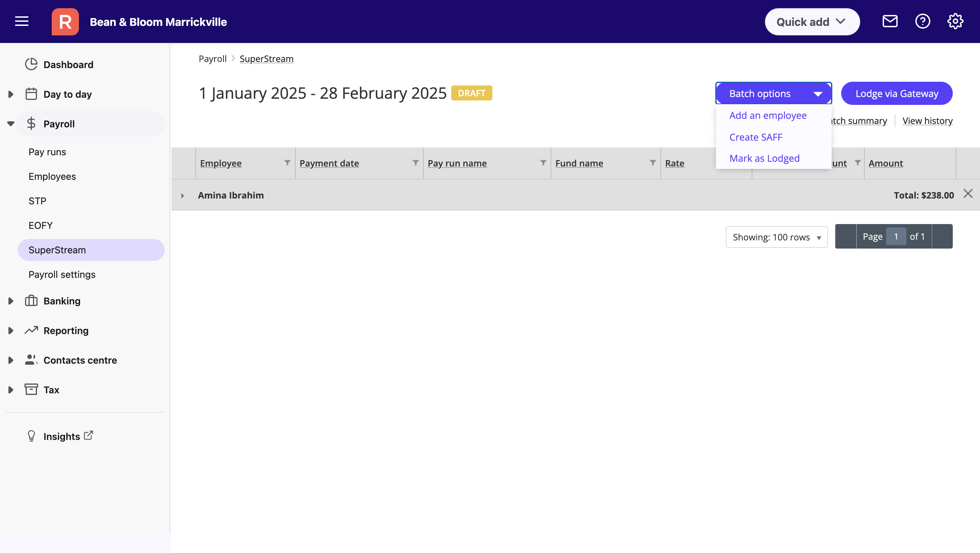This screenshot has width=980, height=553.
Task: Navigate to Employees section
Action: (52, 176)
